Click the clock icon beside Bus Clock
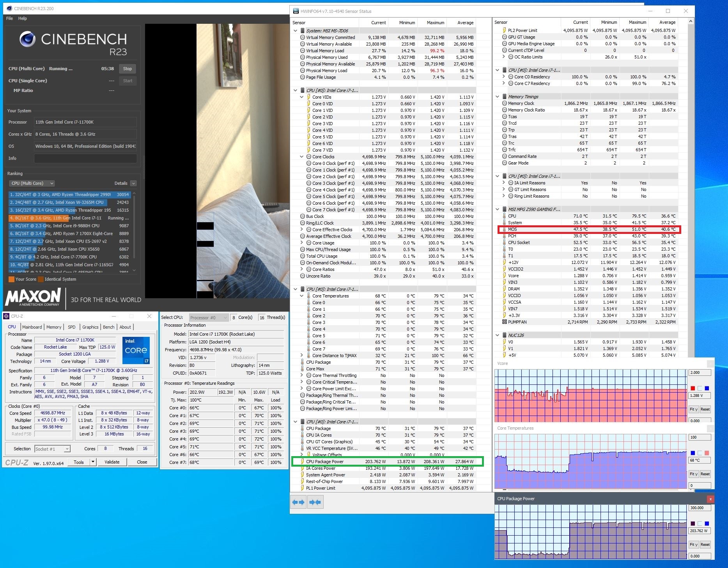Image resolution: width=728 pixels, height=568 pixels. click(x=303, y=216)
